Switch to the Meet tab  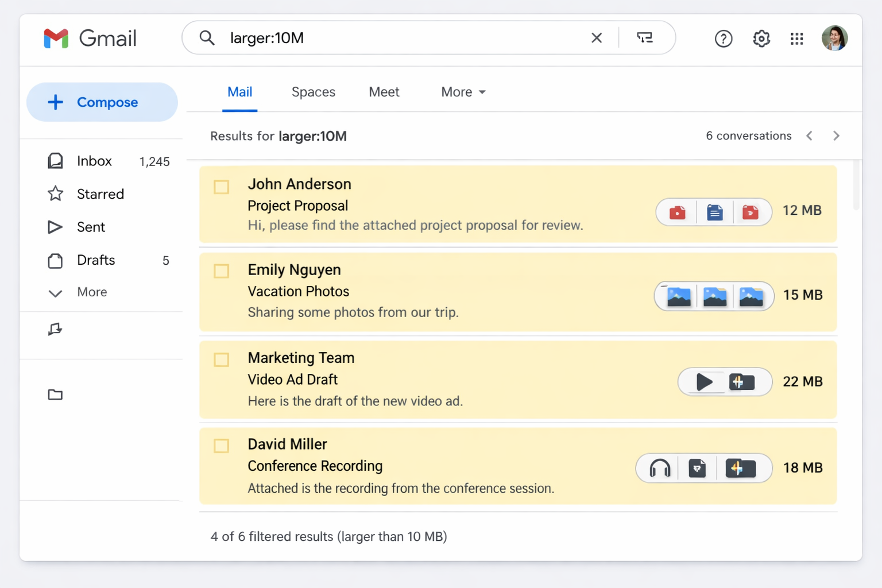(x=384, y=92)
